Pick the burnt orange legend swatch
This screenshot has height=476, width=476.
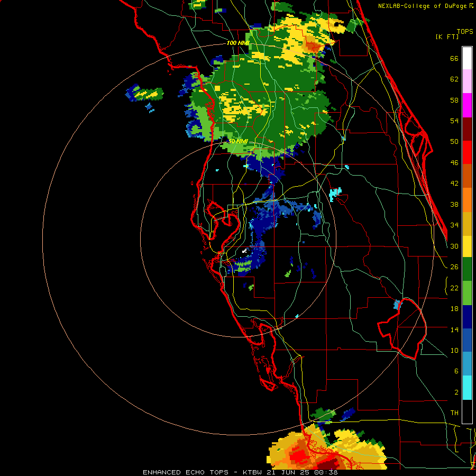pos(467,176)
